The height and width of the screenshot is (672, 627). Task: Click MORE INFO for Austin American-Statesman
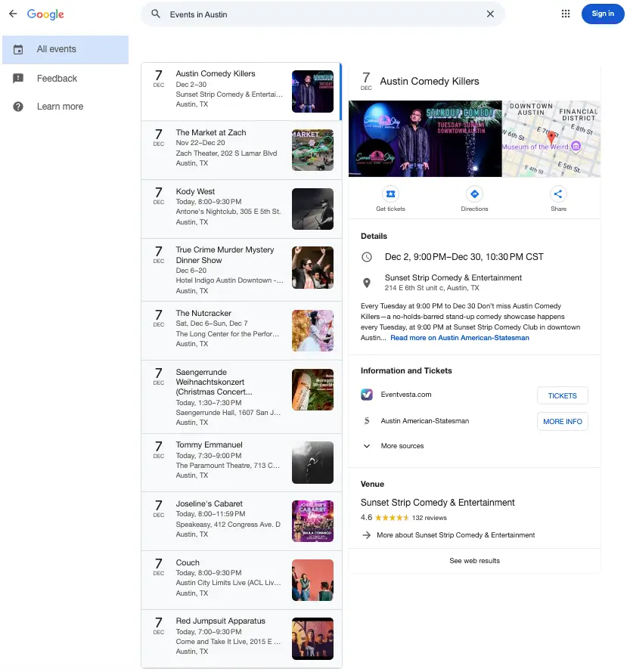point(562,421)
